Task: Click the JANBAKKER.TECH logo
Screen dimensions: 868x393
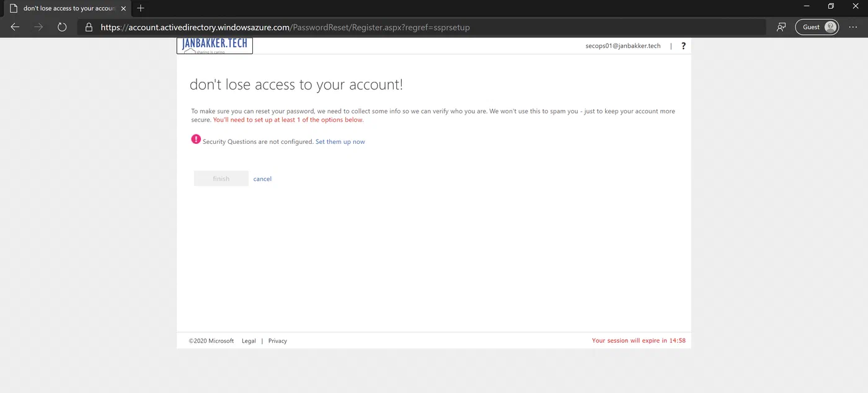Action: click(x=215, y=46)
